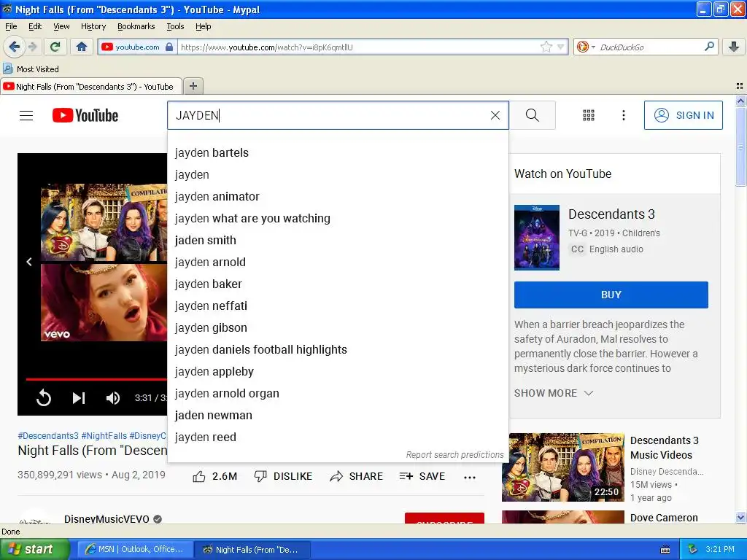This screenshot has height=560, width=747.
Task: Click the browser Forward arrow
Action: tap(32, 47)
